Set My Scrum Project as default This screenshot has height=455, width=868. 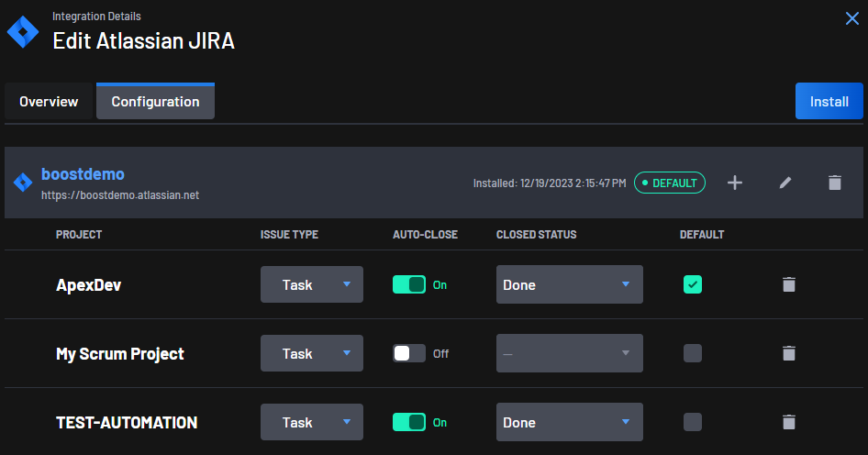click(693, 353)
